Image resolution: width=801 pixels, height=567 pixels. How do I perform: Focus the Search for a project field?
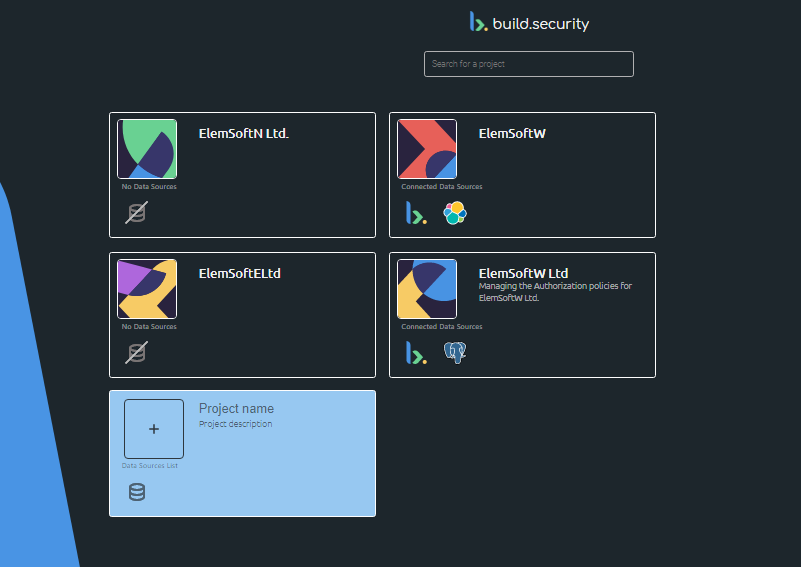tap(529, 64)
